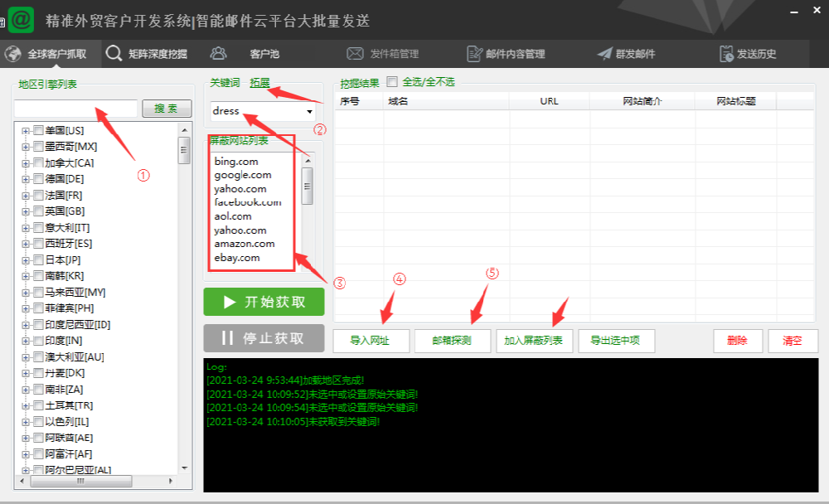Expand the 菲律宾[PH] tree node

[x=25, y=308]
